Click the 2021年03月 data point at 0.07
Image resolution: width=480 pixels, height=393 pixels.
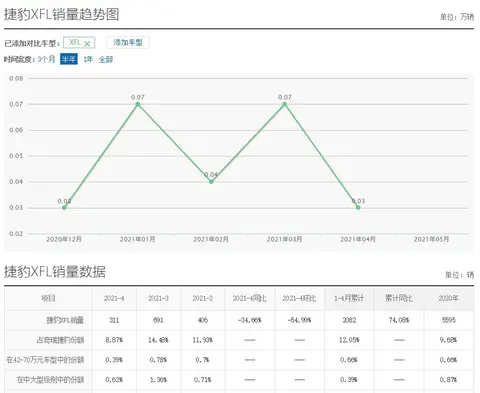(285, 104)
